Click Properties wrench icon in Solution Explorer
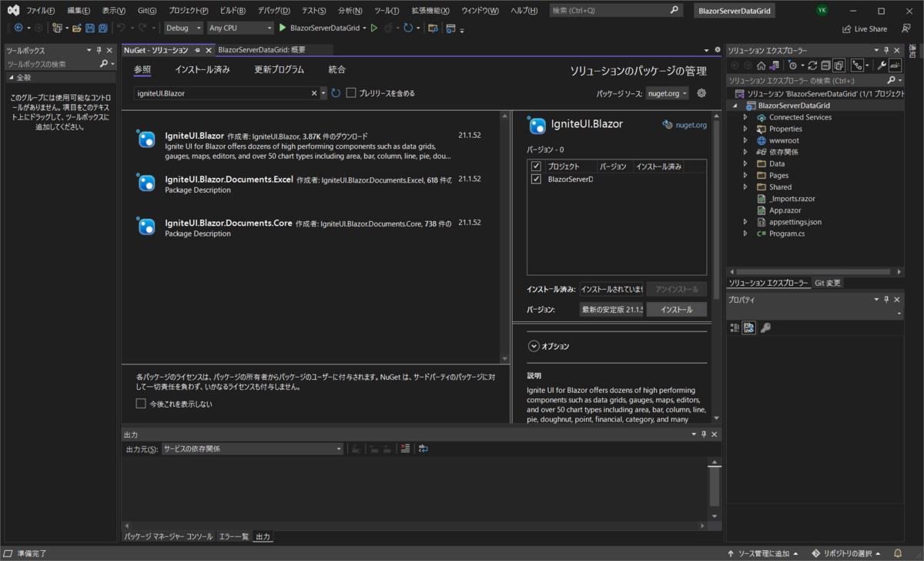The image size is (924, 561). point(882,66)
